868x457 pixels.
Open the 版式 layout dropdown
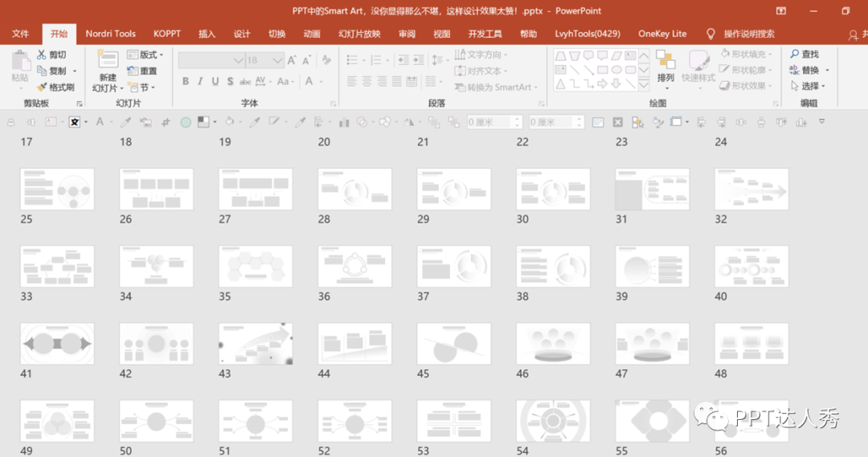(145, 55)
